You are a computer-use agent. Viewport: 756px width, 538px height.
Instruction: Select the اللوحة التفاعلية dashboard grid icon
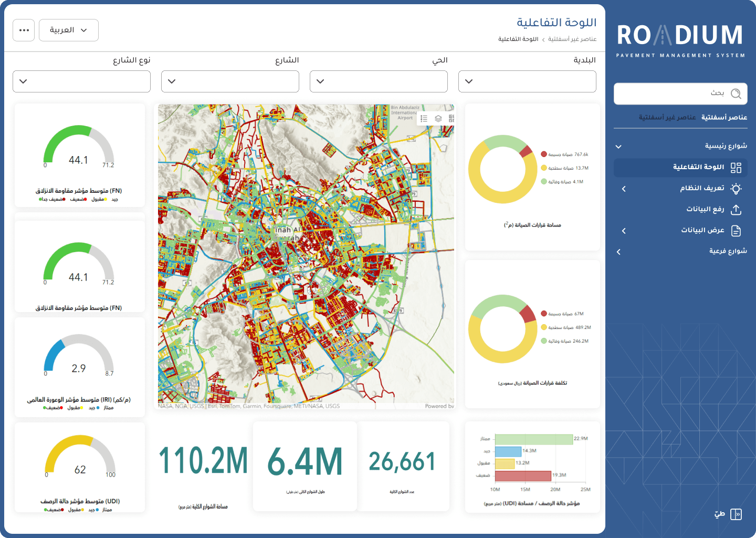coord(737,168)
